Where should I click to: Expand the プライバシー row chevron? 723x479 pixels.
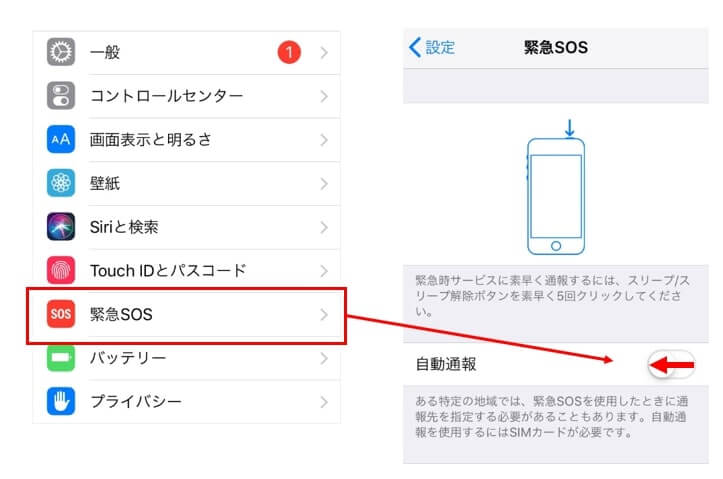point(324,402)
